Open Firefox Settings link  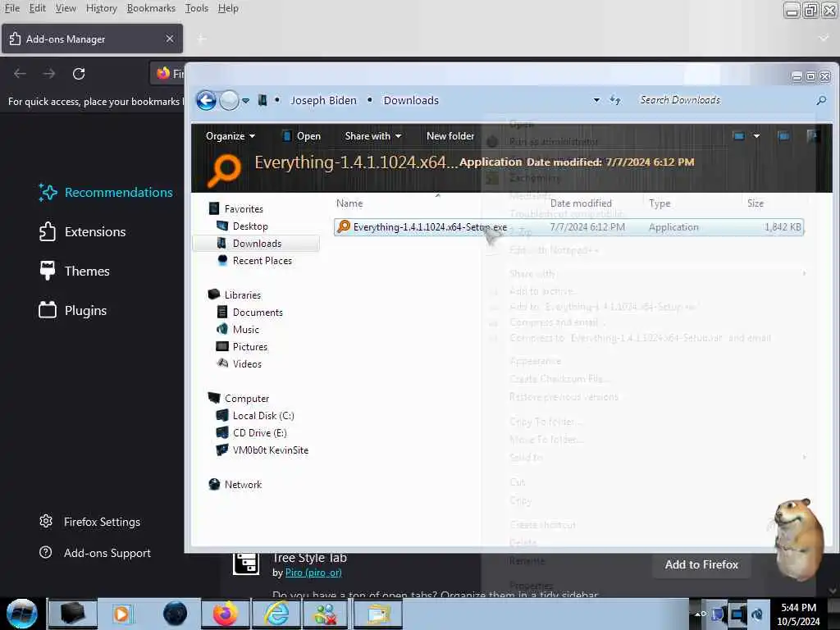[90, 522]
